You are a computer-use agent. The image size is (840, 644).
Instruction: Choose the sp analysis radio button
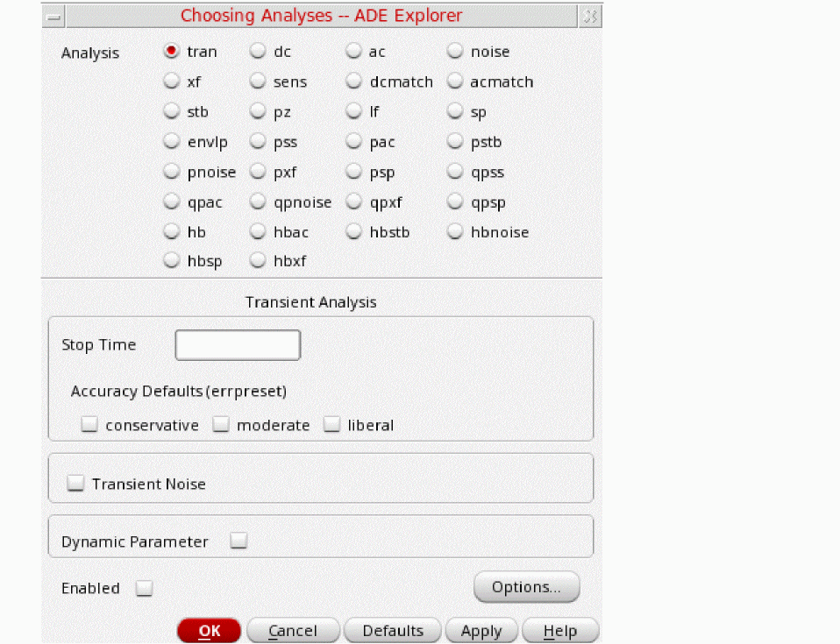tap(455, 112)
